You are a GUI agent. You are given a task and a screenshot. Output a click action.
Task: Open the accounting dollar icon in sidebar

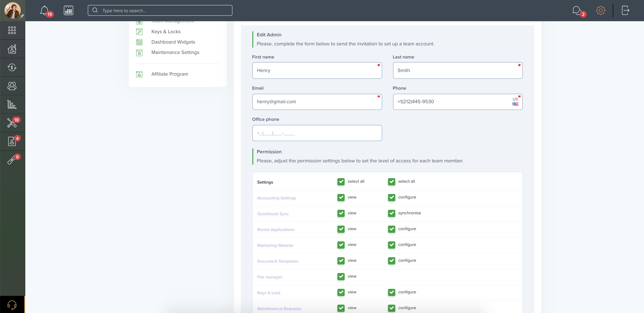12,67
